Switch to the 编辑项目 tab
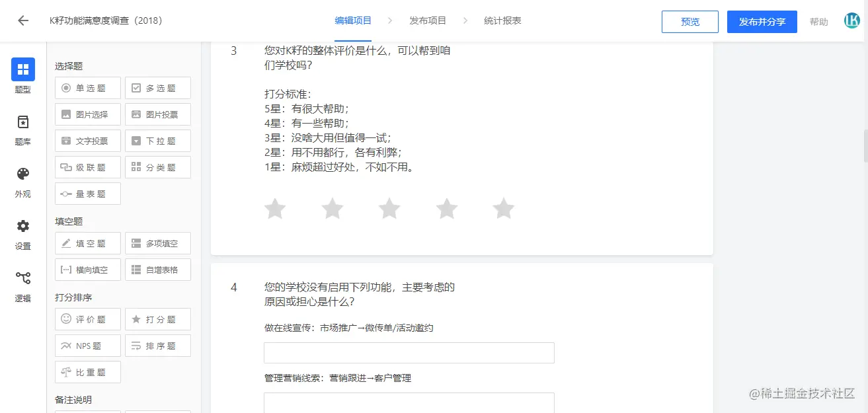Screen dimensions: 868x413 353,20
